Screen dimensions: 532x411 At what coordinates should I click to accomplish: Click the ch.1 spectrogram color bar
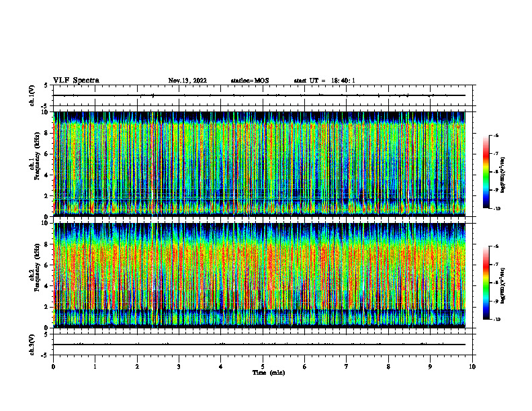click(x=486, y=172)
